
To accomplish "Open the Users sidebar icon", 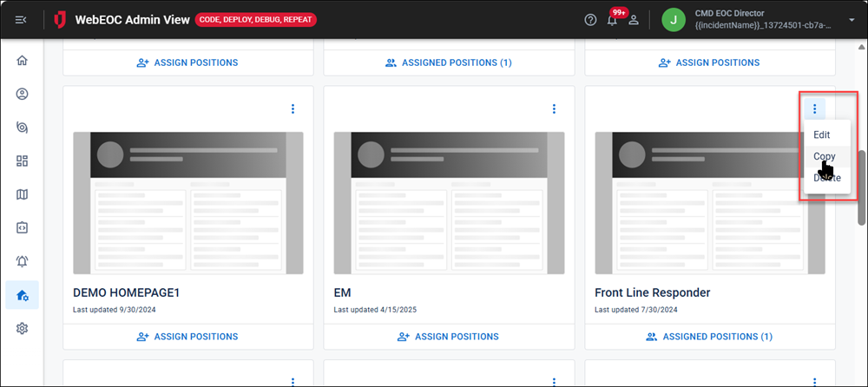I will 23,94.
